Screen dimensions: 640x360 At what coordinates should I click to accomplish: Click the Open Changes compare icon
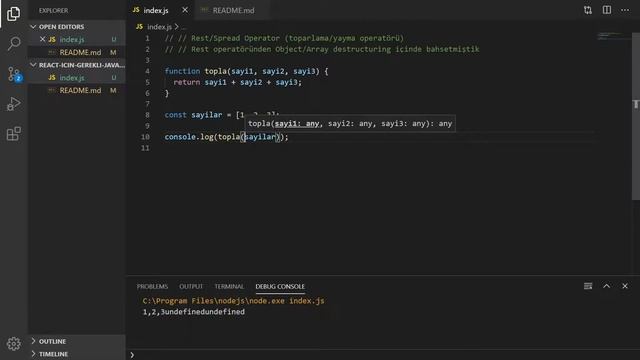coord(588,10)
